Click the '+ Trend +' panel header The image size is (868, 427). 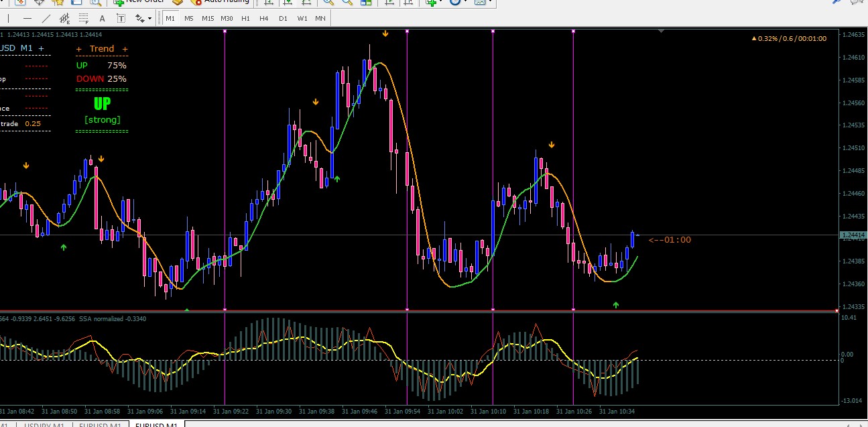click(102, 49)
